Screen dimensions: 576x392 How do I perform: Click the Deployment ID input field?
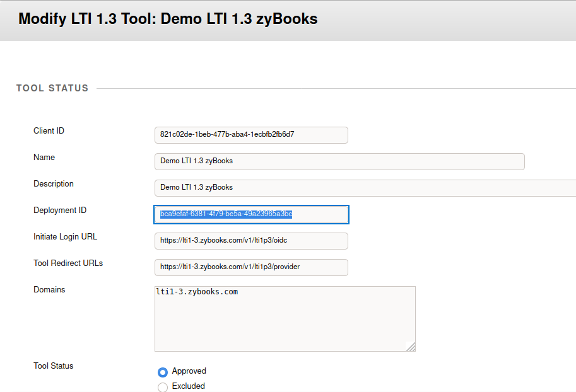pos(251,214)
